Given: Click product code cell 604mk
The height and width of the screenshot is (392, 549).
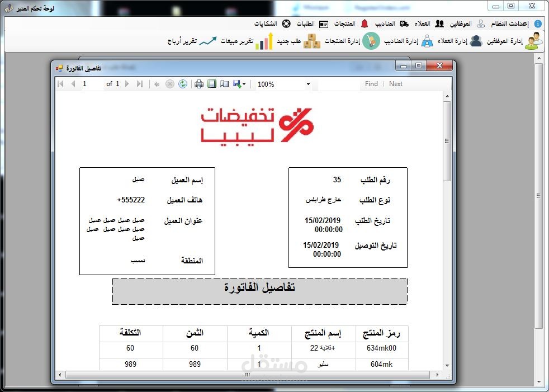Looking at the screenshot, I should pyautogui.click(x=382, y=365).
